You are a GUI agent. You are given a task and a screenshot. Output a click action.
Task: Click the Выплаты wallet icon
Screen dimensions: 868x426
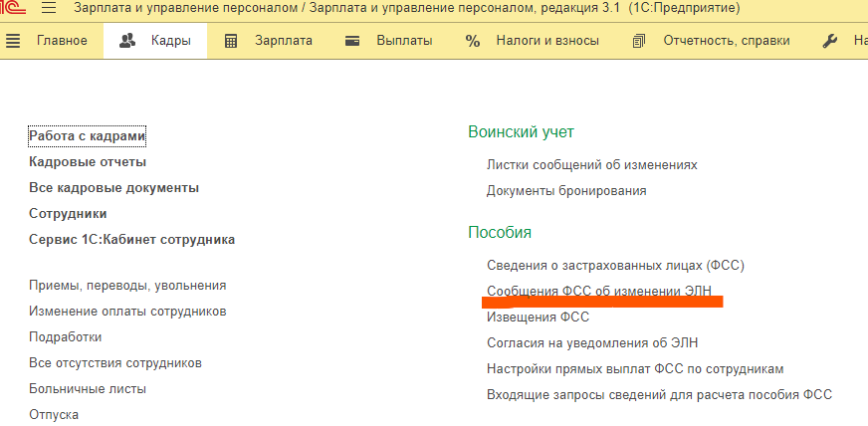click(x=352, y=41)
